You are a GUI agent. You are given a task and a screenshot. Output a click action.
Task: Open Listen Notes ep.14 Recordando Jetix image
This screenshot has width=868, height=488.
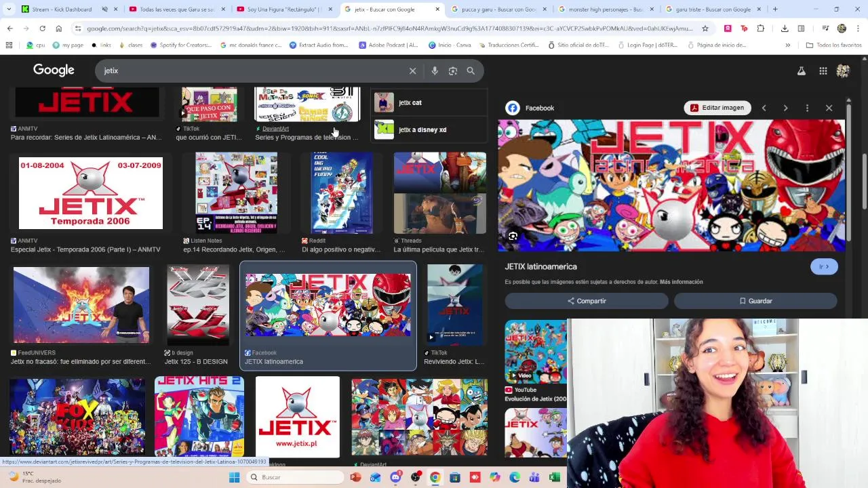236,192
